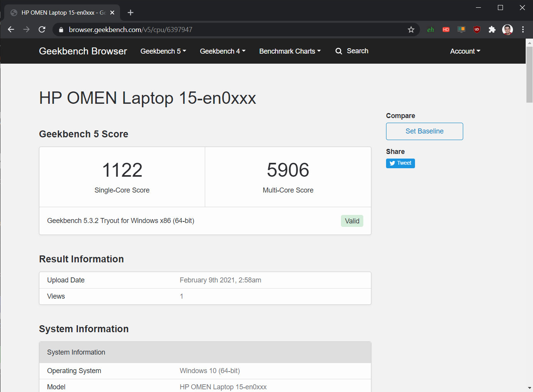Image resolution: width=533 pixels, height=392 pixels.
Task: Reload the Geekbench page
Action: (42, 30)
